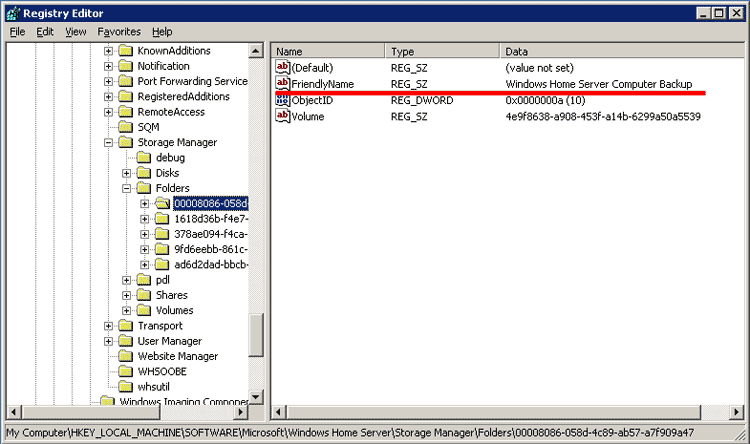Expand the KnownAdditions key
Image resolution: width=750 pixels, height=444 pixels.
pos(109,51)
